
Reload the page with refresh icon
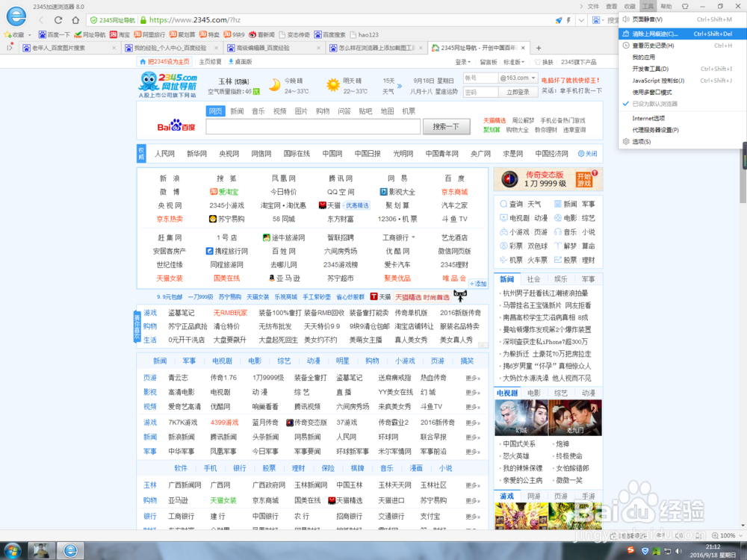click(58, 20)
